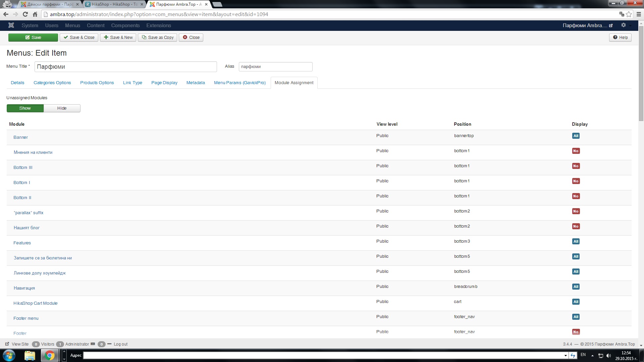The image size is (644, 362).
Task: Click the Log out link
Action: 120,344
